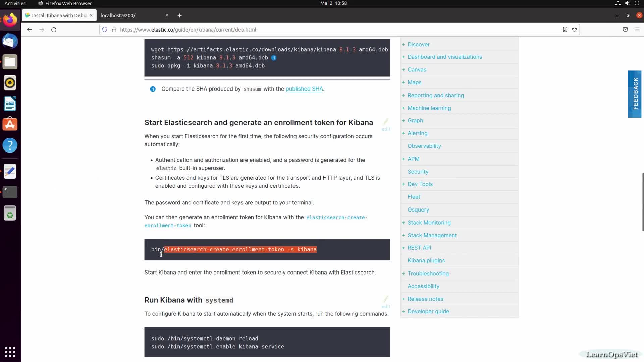Open the tracking protection shield icon
644x362 pixels.
(x=105, y=29)
